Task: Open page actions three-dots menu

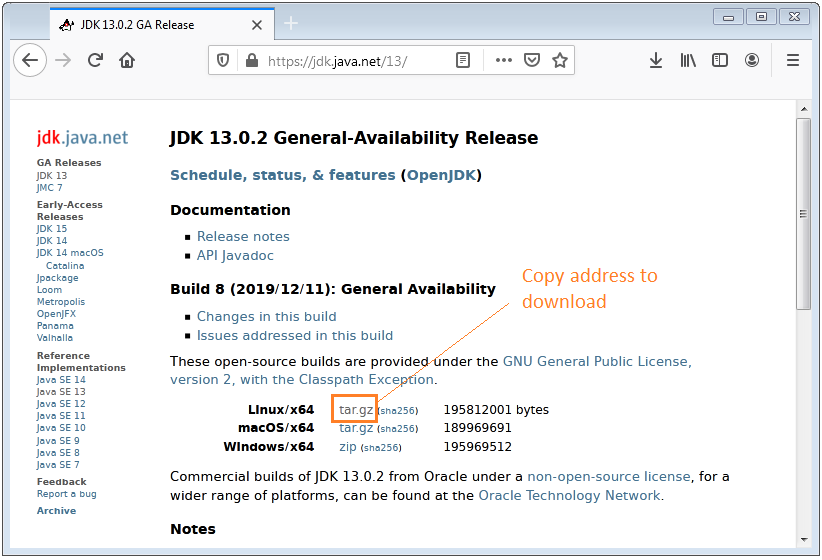Action: coord(503,60)
